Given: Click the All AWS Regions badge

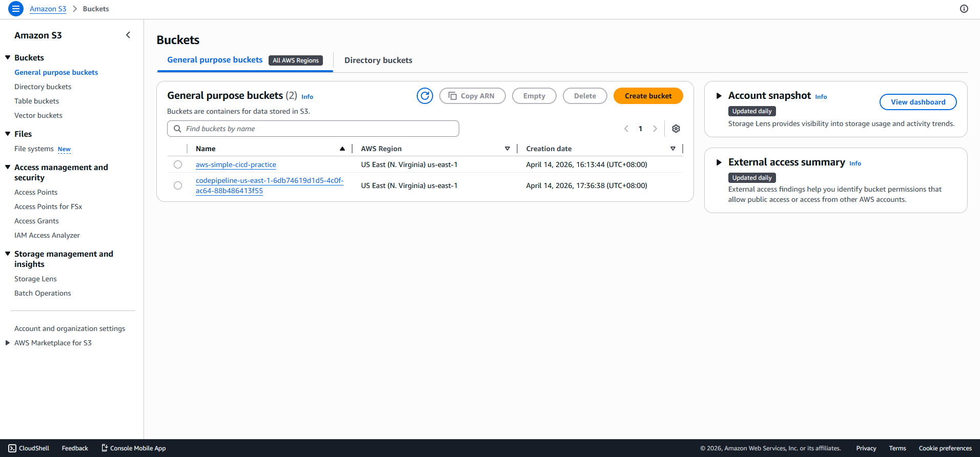Looking at the screenshot, I should tap(296, 60).
